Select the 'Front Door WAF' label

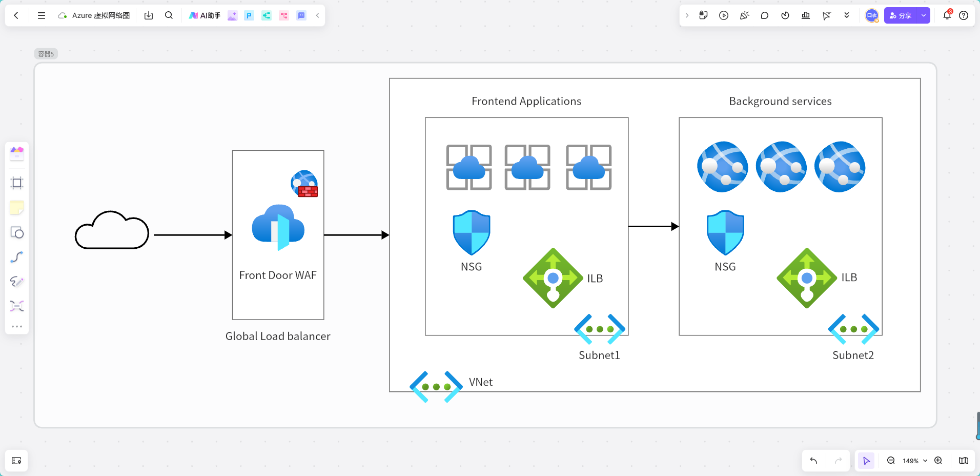point(278,275)
